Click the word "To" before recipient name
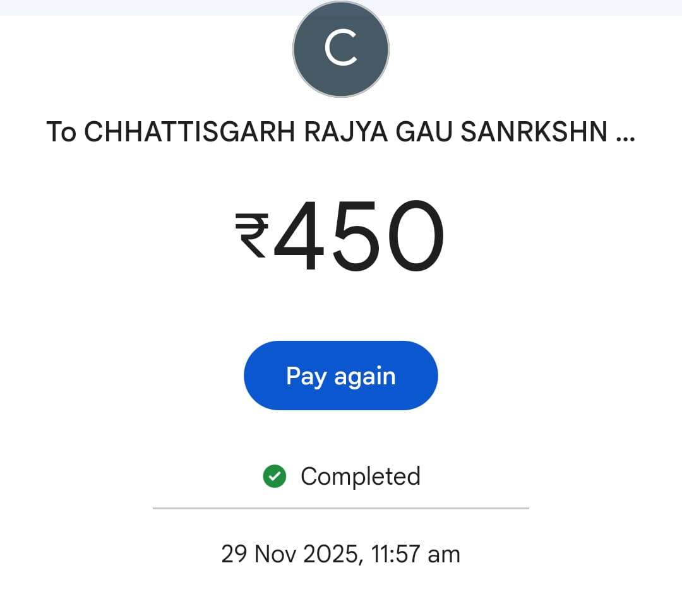682x616 pixels. coord(61,132)
